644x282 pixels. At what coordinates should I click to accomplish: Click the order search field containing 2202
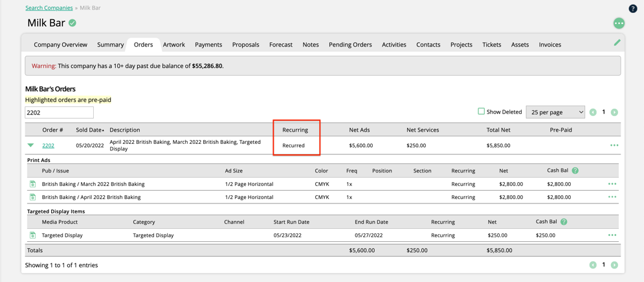pyautogui.click(x=59, y=113)
